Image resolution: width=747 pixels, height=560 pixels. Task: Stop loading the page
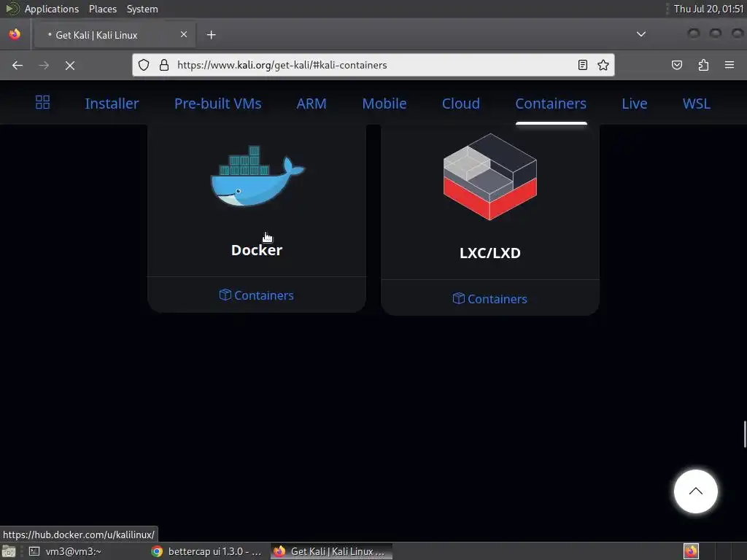70,65
